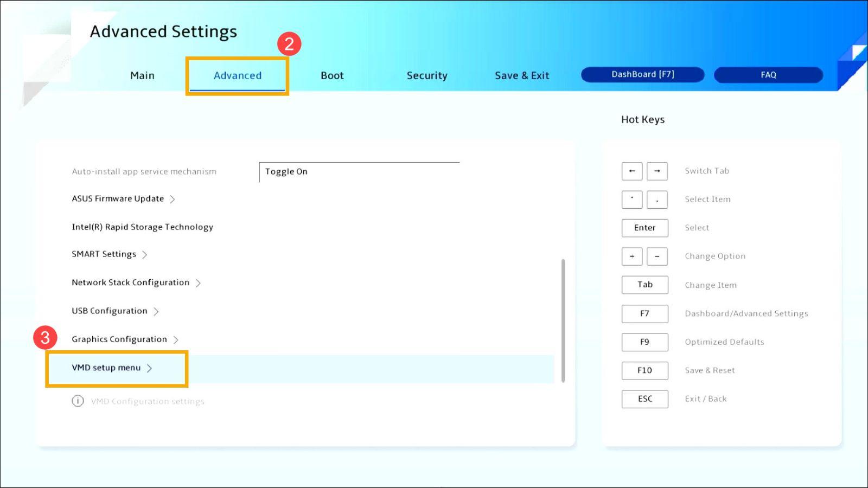The width and height of the screenshot is (868, 488).
Task: Expand chevron next to Graphics Configuration
Action: click(x=176, y=339)
